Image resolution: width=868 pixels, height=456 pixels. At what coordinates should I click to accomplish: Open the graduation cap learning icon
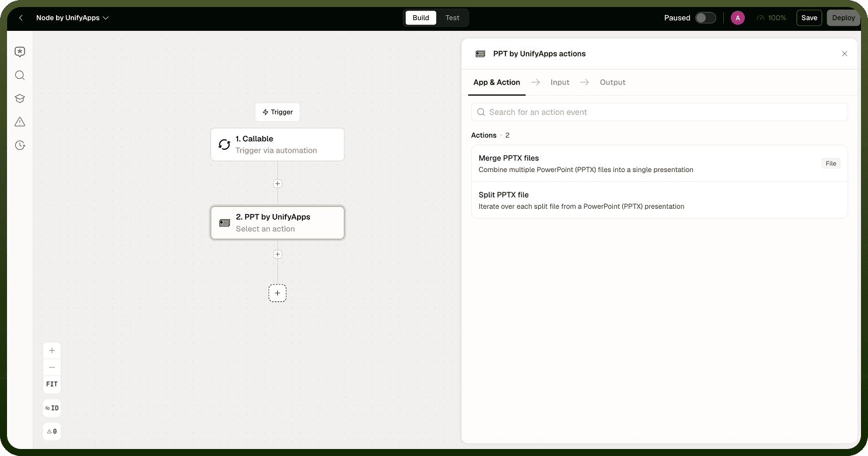point(20,99)
